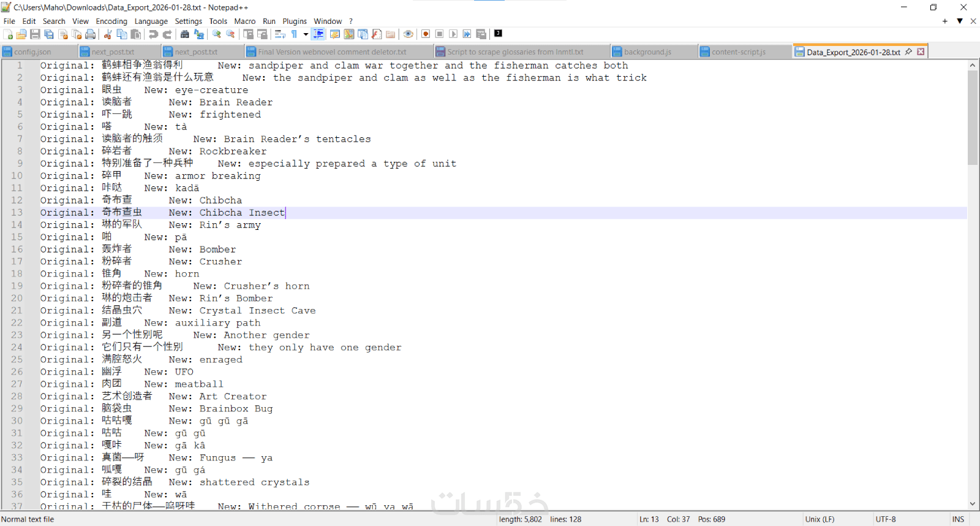The image size is (980, 526).
Task: Toggle synchronized vertical scrolling
Action: (248, 34)
